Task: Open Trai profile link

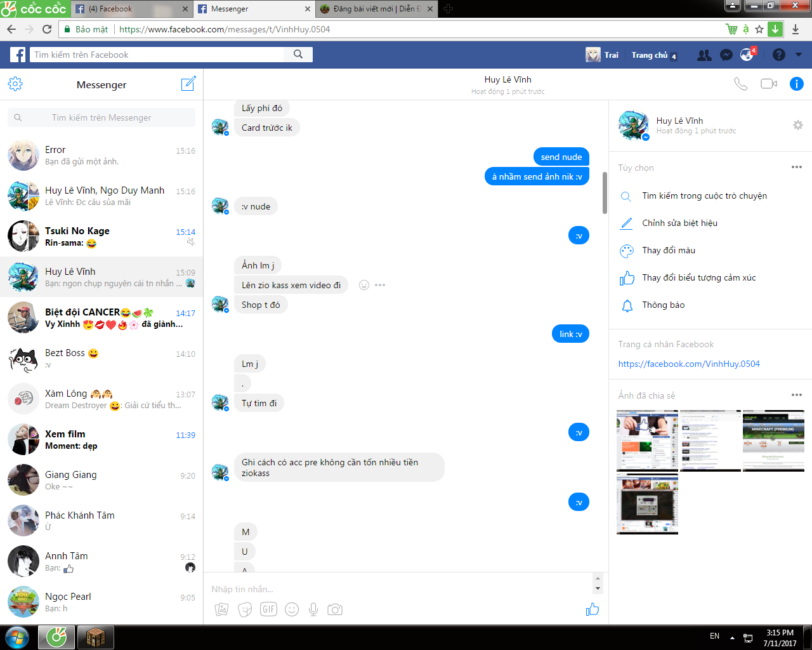Action: 602,55
